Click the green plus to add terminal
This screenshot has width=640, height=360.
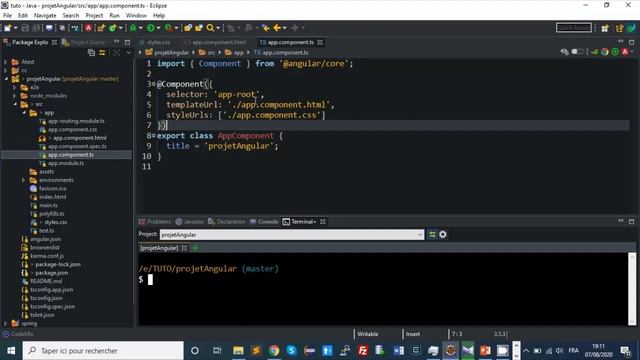(195, 248)
